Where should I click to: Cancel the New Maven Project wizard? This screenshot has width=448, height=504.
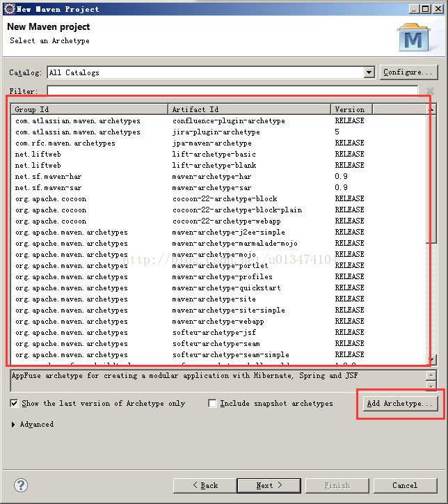[x=405, y=485]
